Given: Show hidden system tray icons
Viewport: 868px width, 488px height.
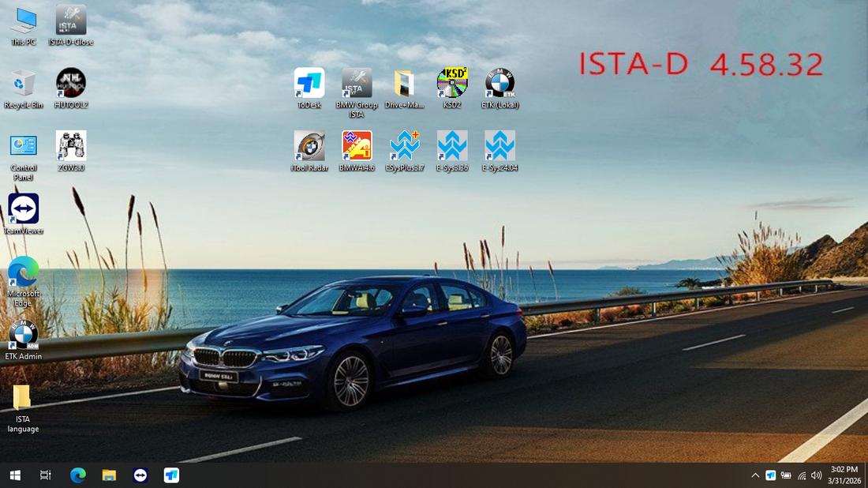Looking at the screenshot, I should [755, 475].
